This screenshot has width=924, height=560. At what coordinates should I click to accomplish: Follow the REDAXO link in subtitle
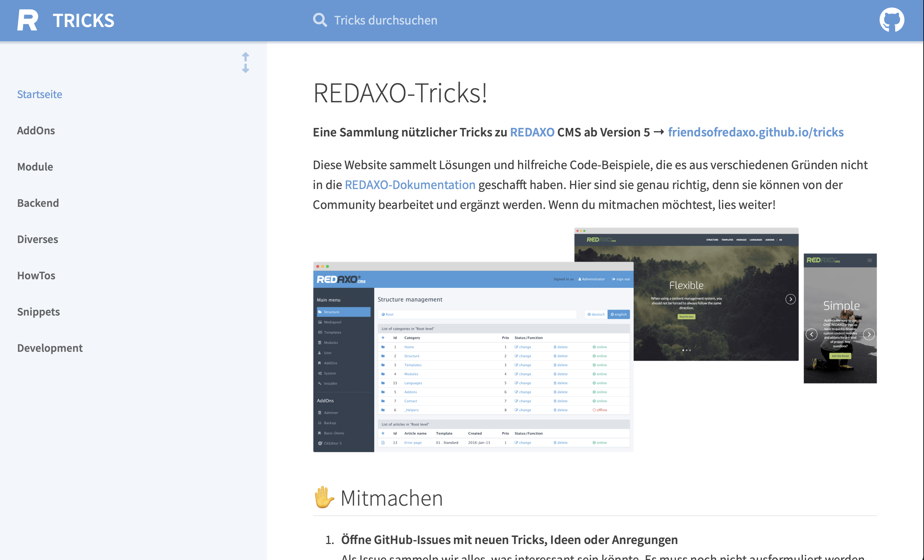[x=532, y=132]
